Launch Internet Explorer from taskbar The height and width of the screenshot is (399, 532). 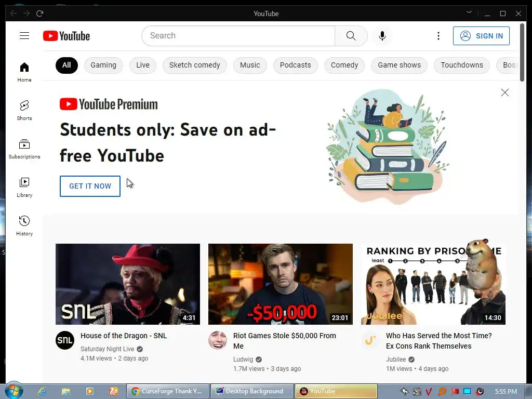pyautogui.click(x=42, y=391)
